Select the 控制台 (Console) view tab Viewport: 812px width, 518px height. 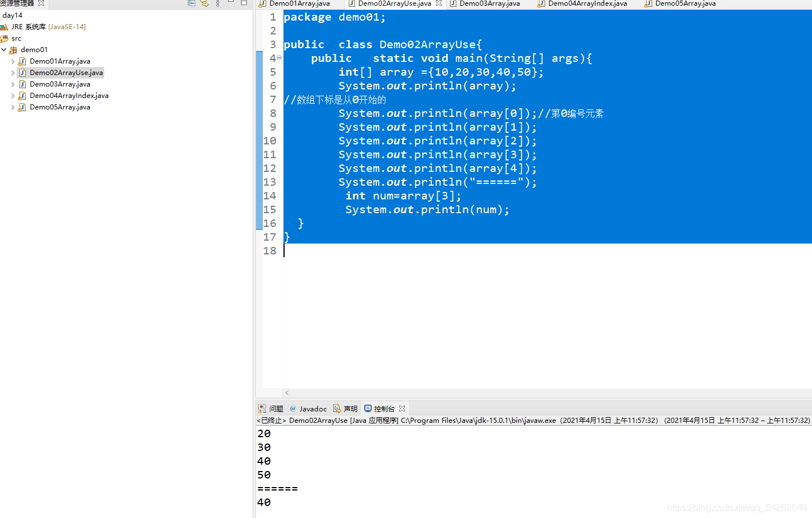point(384,409)
